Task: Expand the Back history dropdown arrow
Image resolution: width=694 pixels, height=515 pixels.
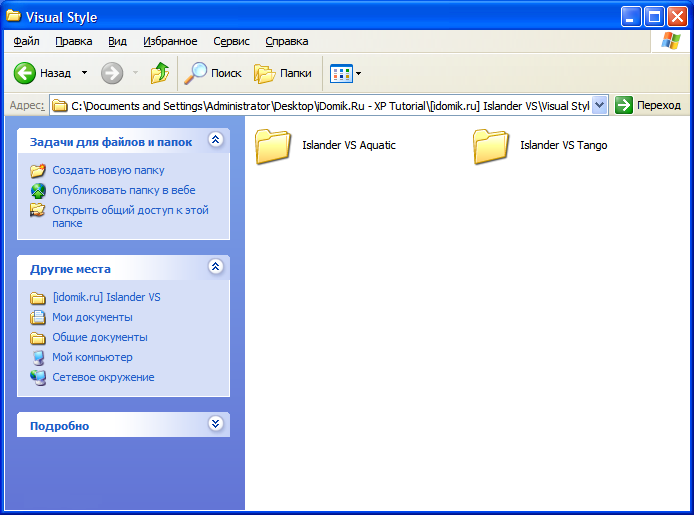Action: click(x=84, y=73)
